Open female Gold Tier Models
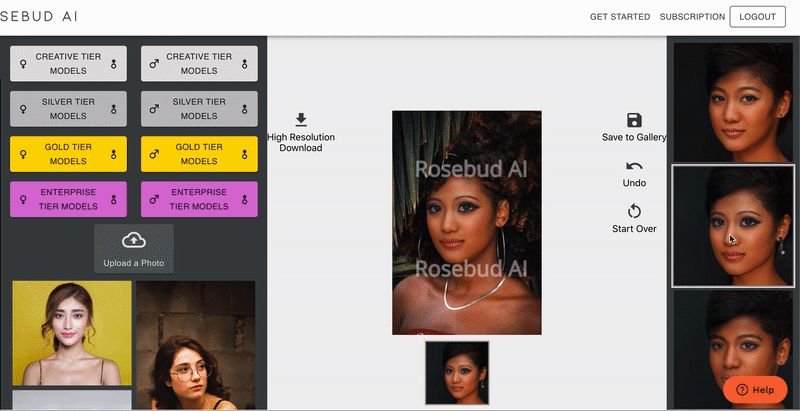This screenshot has height=411, width=800. pos(68,154)
